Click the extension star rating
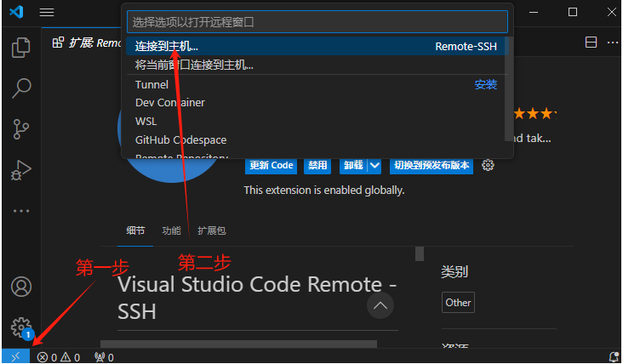The width and height of the screenshot is (623, 364). pyautogui.click(x=534, y=114)
